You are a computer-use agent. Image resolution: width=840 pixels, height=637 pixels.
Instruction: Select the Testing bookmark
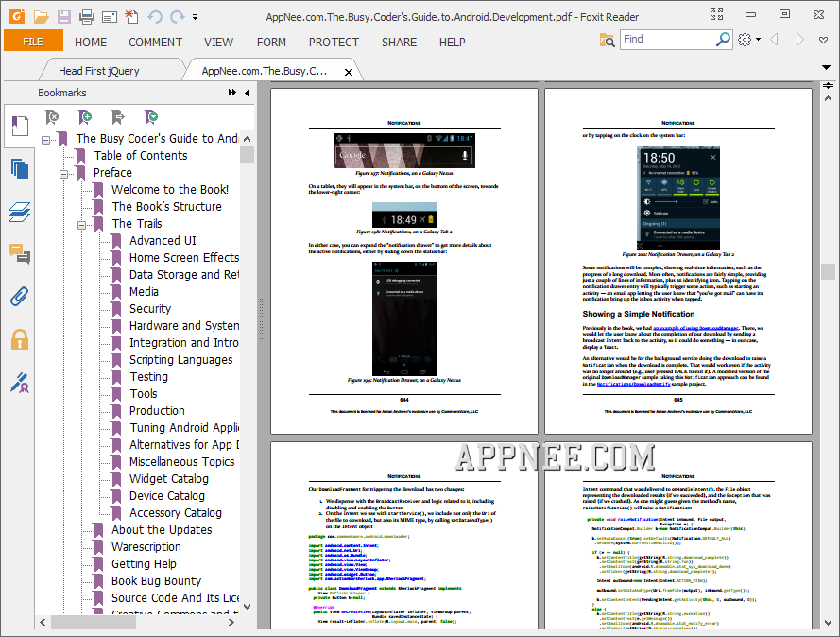click(x=149, y=377)
